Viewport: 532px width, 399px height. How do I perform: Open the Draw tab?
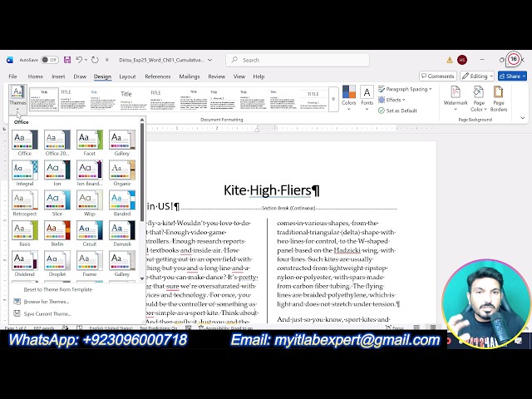tap(80, 76)
